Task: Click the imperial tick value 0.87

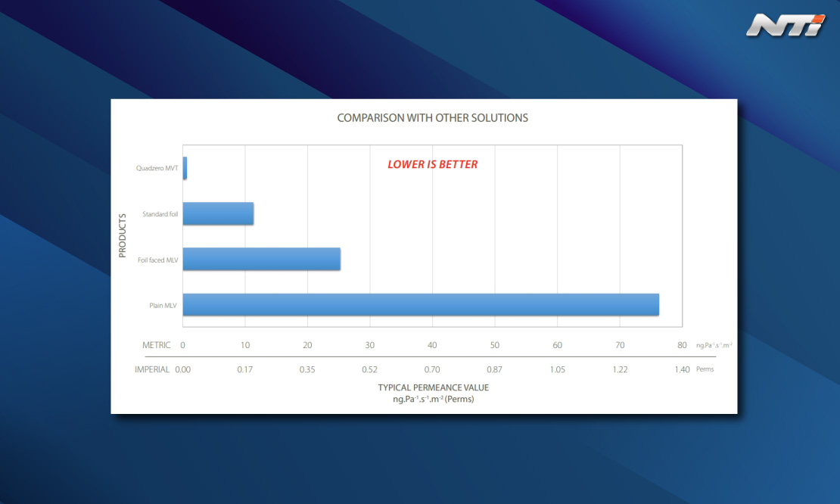Action: (x=494, y=369)
